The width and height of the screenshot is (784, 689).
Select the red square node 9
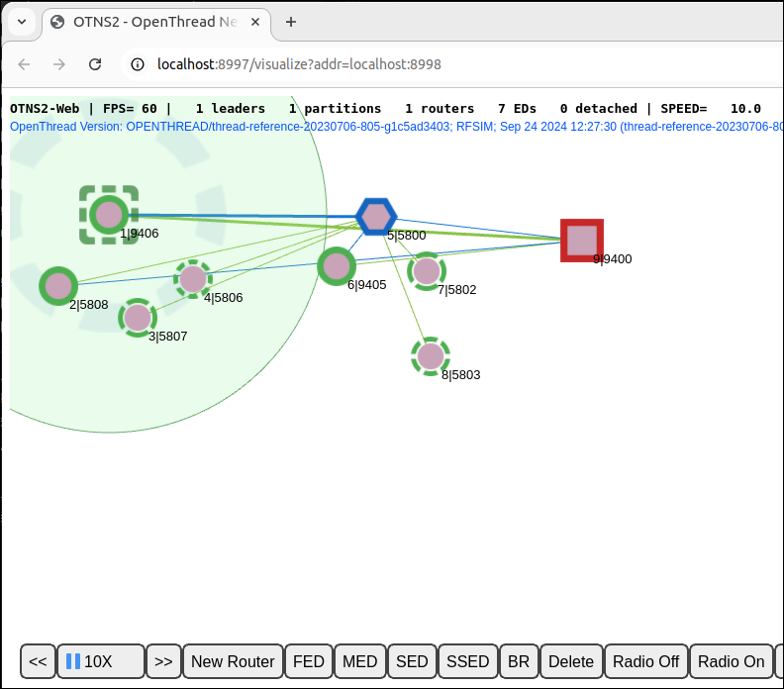coord(582,241)
